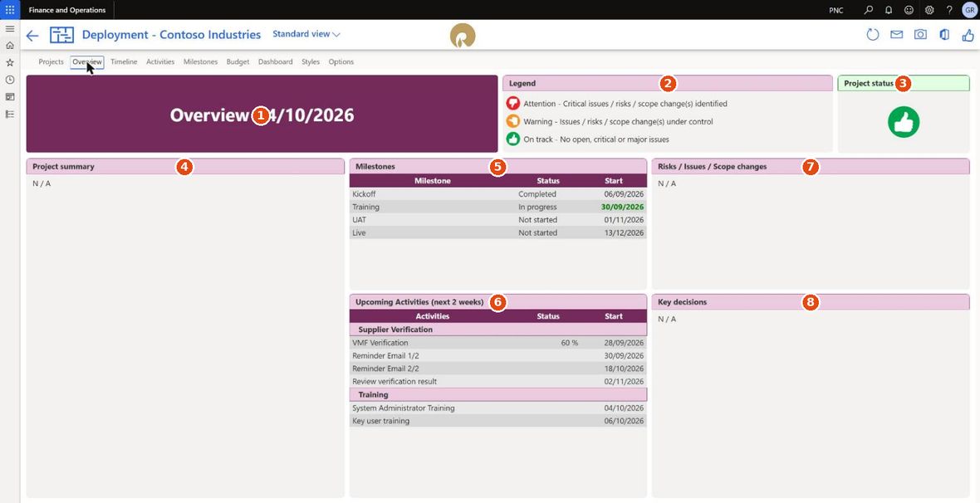Expand the Standard view dropdown
This screenshot has height=503, width=980.
pyautogui.click(x=306, y=34)
